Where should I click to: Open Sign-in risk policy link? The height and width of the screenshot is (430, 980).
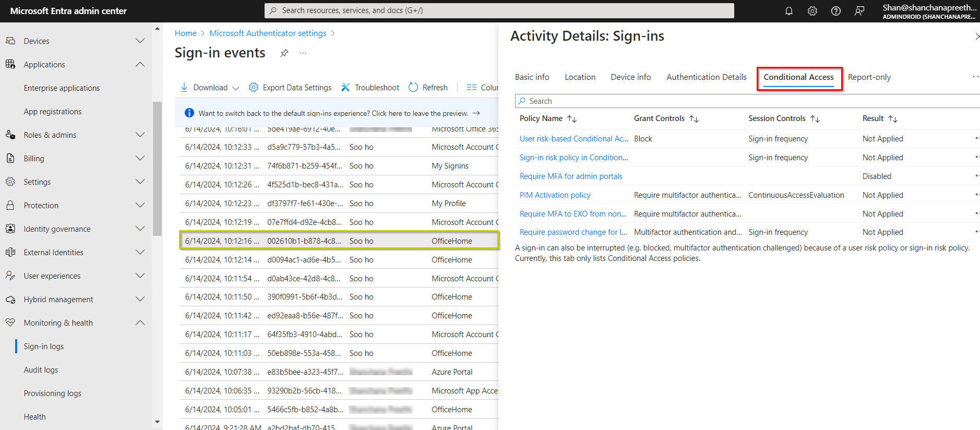point(573,158)
